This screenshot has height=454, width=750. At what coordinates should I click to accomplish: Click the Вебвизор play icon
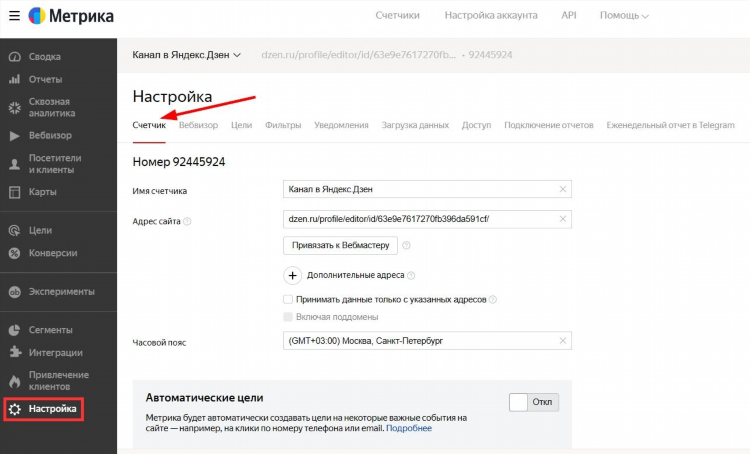click(15, 136)
